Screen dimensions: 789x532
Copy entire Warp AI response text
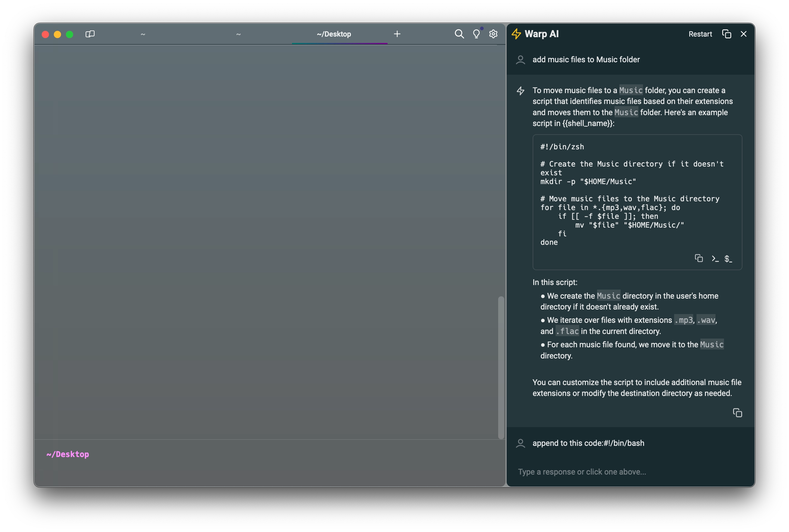tap(737, 413)
